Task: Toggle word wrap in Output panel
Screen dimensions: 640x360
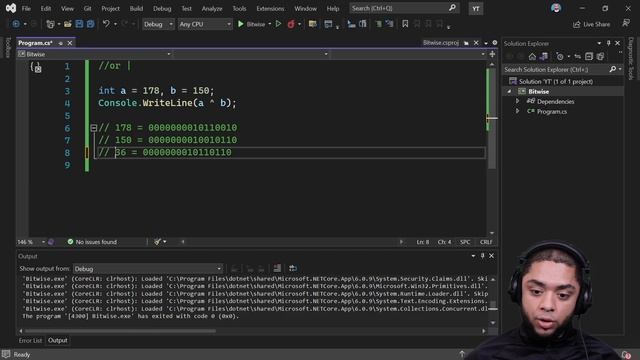Action: pos(293,268)
